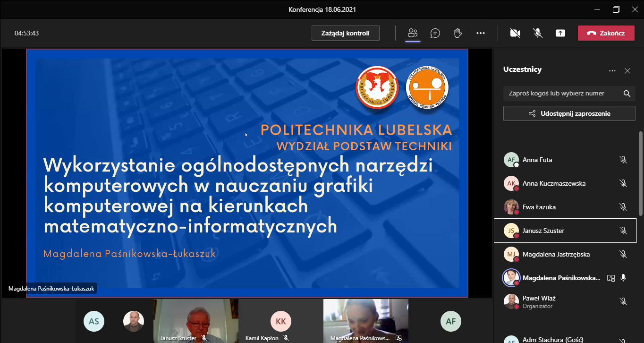Select the AF participant tile in the strip
644x343 pixels.
pyautogui.click(x=451, y=321)
